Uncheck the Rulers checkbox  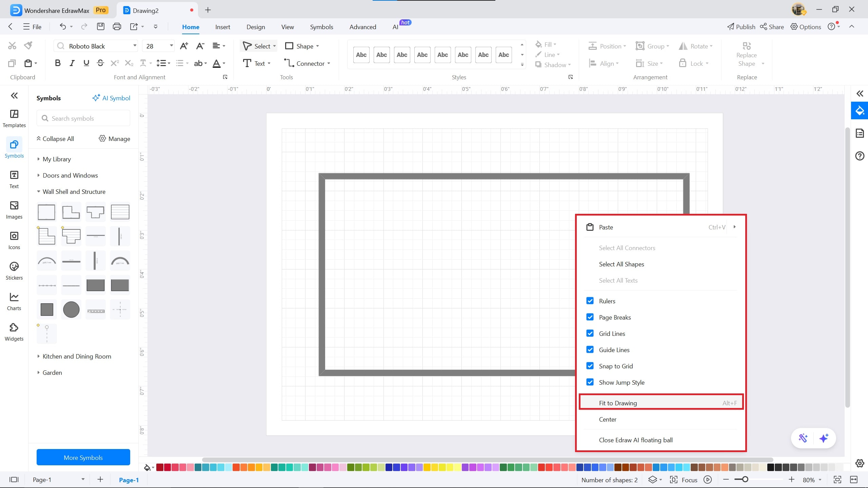[590, 301]
